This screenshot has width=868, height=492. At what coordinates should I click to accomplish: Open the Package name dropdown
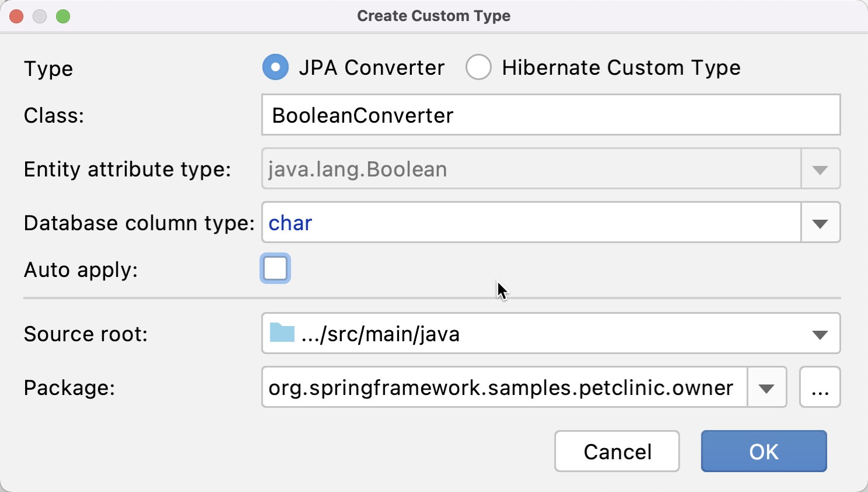pyautogui.click(x=766, y=387)
